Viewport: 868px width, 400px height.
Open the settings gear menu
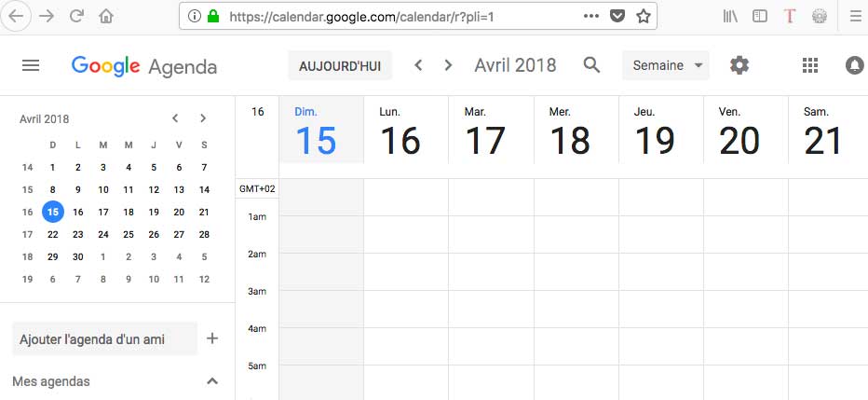click(x=739, y=65)
